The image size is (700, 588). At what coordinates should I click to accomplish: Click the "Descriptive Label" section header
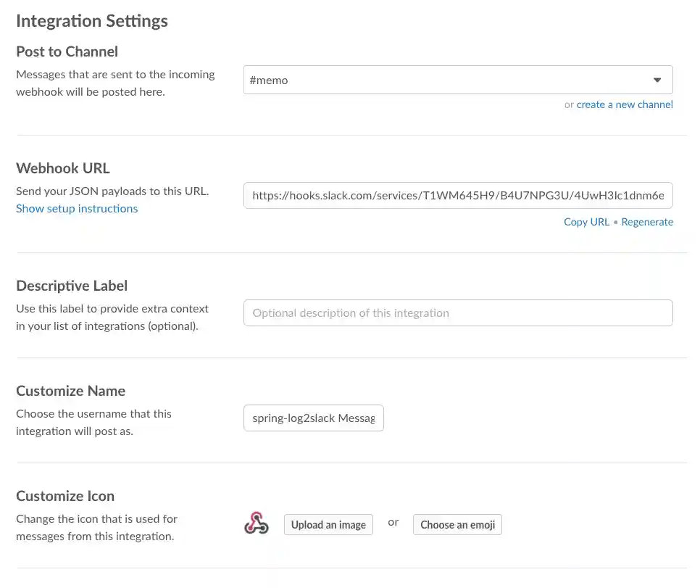coord(72,286)
